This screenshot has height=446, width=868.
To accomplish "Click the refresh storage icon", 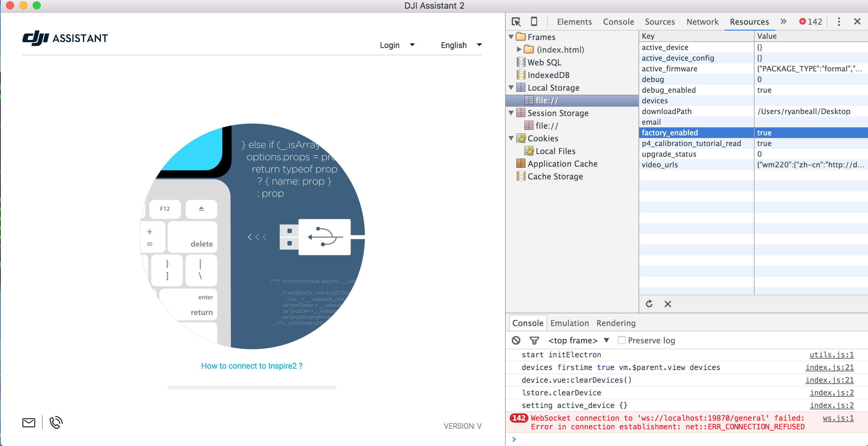I will pos(649,304).
